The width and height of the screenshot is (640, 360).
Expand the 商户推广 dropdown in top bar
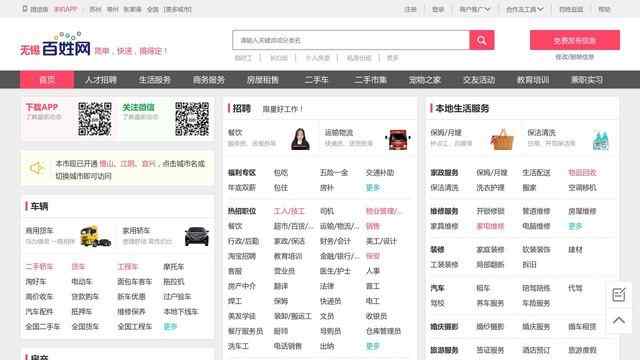click(475, 9)
